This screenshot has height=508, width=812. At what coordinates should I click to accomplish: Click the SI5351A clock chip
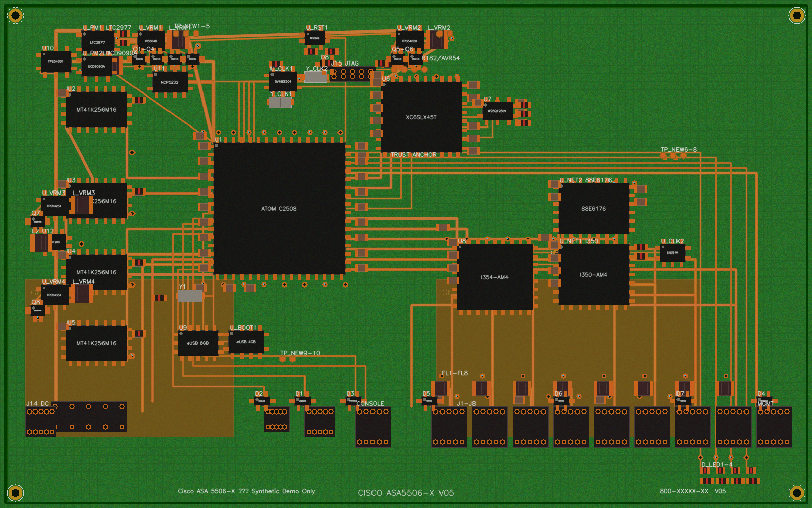[672, 252]
